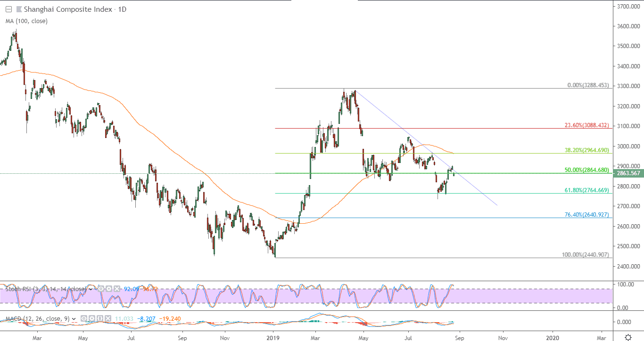Select the 100.00% (2440.907) Fibonacci level
This screenshot has width=644, height=341.
click(x=586, y=255)
